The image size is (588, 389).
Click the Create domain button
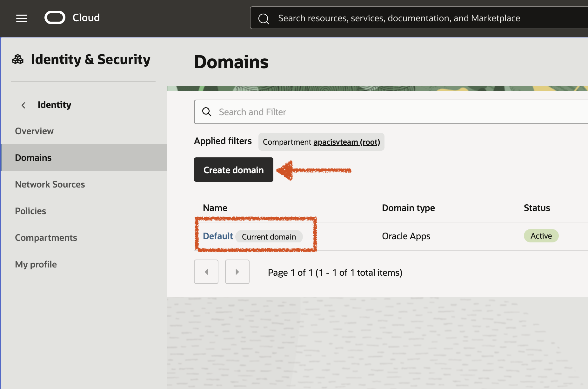pos(233,170)
